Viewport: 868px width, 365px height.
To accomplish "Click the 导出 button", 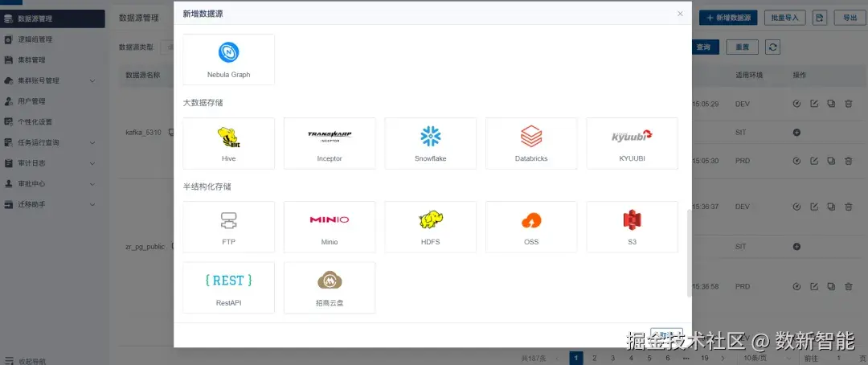I will (x=850, y=18).
